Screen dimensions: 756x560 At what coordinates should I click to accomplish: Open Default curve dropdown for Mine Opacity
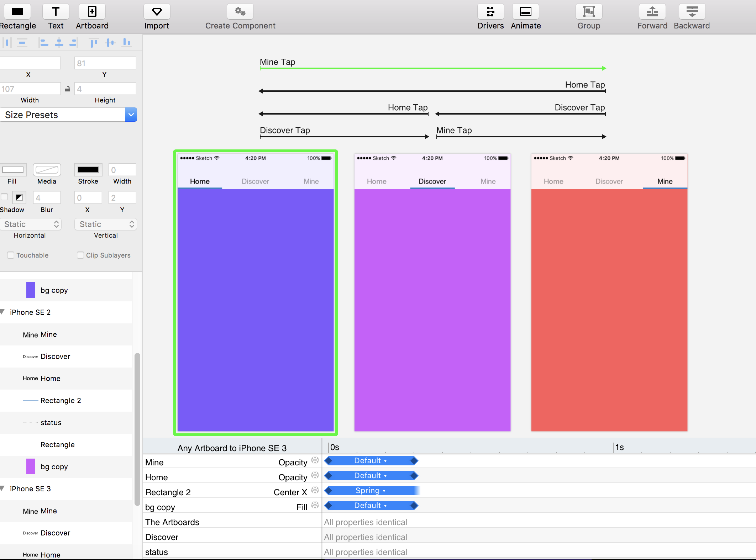pyautogui.click(x=371, y=461)
